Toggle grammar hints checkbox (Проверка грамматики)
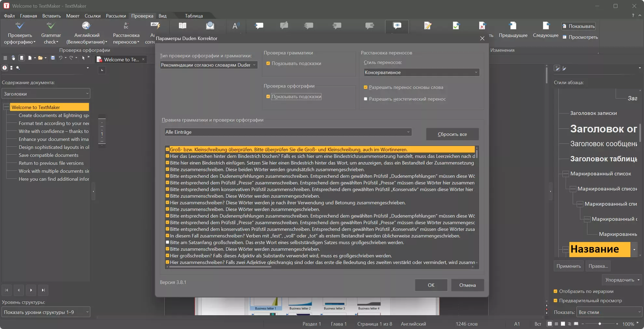 [268, 64]
